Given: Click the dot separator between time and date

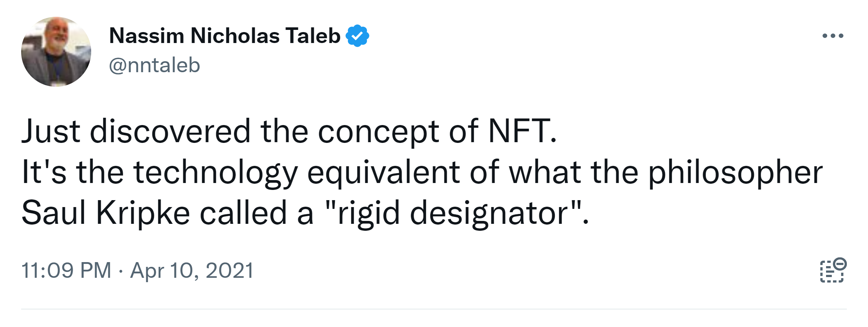Looking at the screenshot, I should (121, 271).
